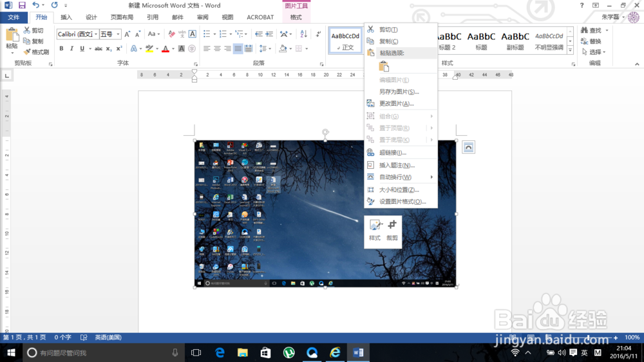The image size is (644, 362).
Task: Open the Change Case (Aa) dropdown
Action: coord(154,34)
